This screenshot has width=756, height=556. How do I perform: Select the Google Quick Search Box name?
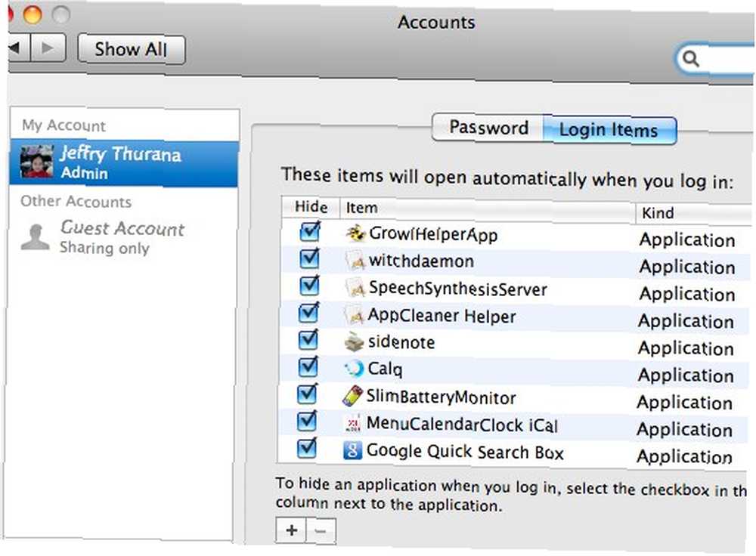point(465,452)
